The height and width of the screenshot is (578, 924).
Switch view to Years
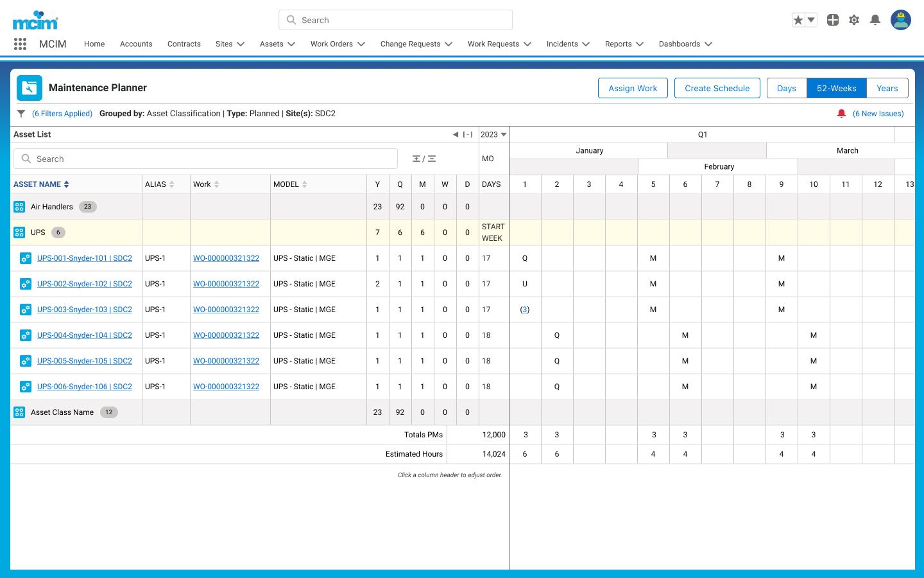pyautogui.click(x=887, y=88)
